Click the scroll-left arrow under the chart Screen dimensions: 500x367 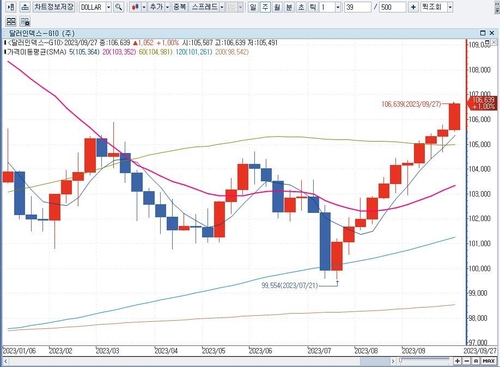coord(5,361)
